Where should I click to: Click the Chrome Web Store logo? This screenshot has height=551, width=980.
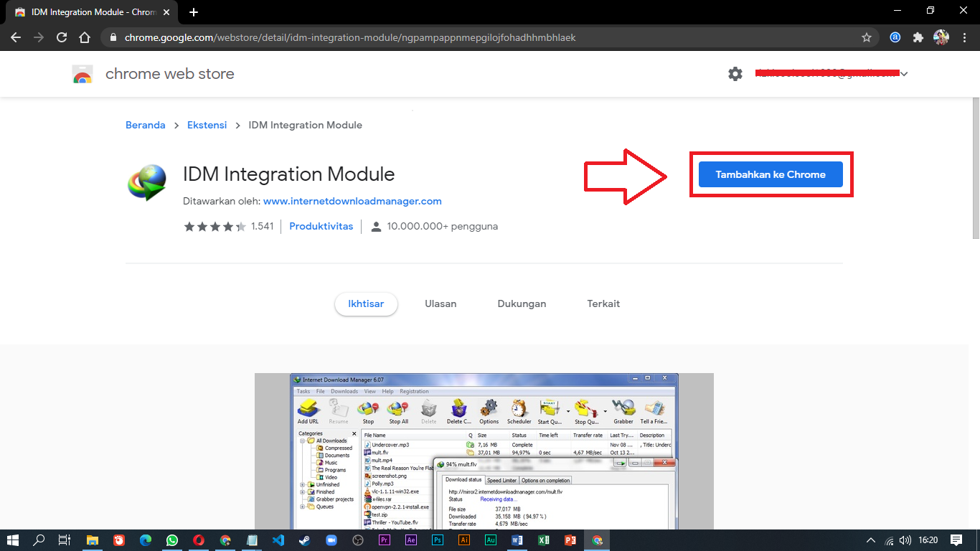[83, 74]
